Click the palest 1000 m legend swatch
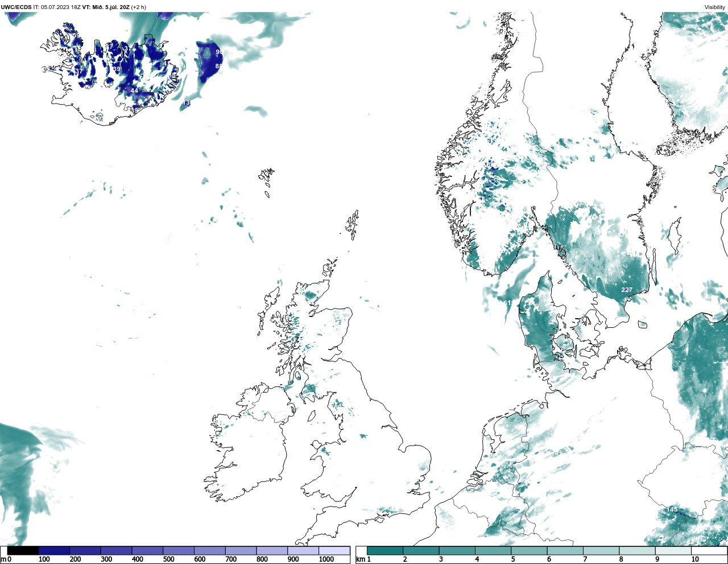 coord(334,550)
